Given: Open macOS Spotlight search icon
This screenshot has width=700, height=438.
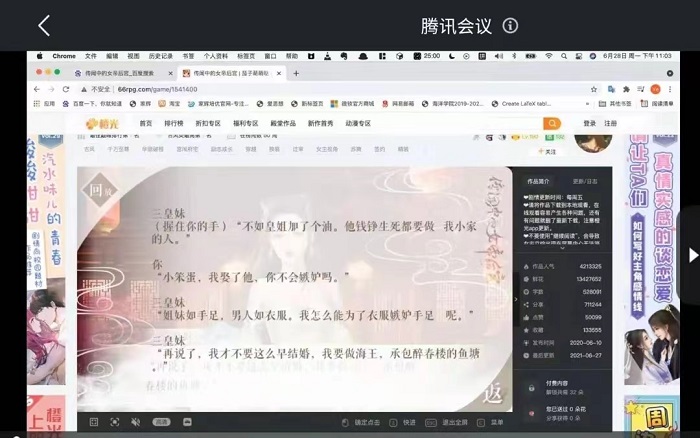Looking at the screenshot, I should click(564, 56).
